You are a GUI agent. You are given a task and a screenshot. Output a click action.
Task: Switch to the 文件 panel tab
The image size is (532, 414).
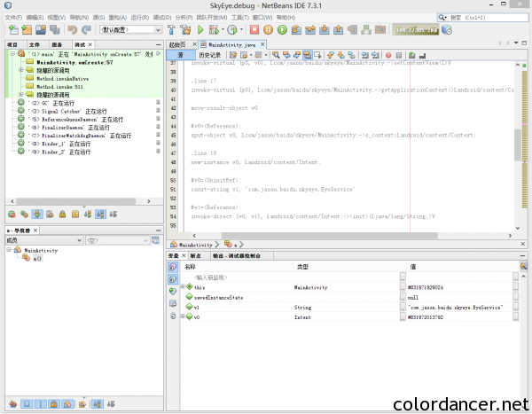click(x=35, y=45)
